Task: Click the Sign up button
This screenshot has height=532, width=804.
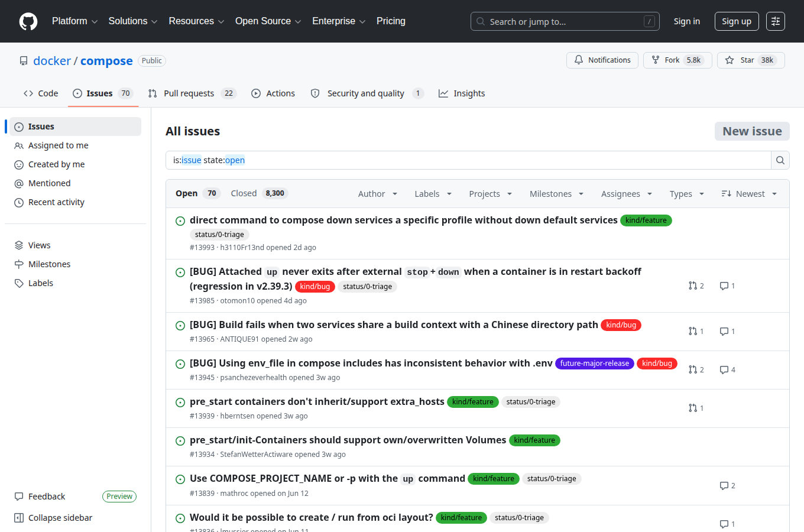Action: coord(737,21)
